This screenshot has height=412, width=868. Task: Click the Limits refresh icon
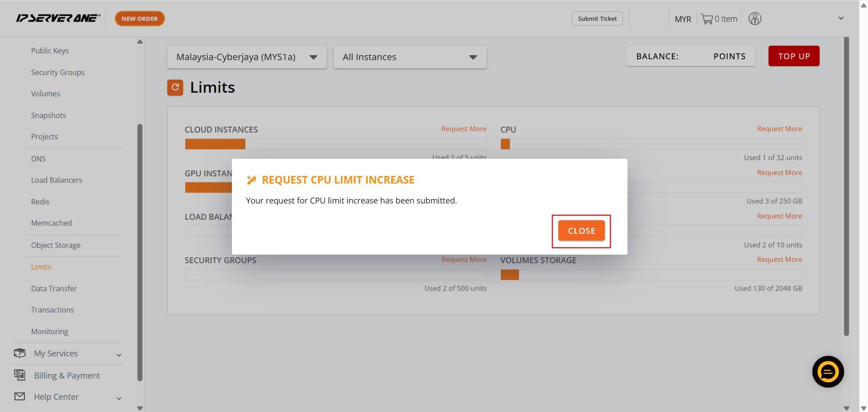175,87
